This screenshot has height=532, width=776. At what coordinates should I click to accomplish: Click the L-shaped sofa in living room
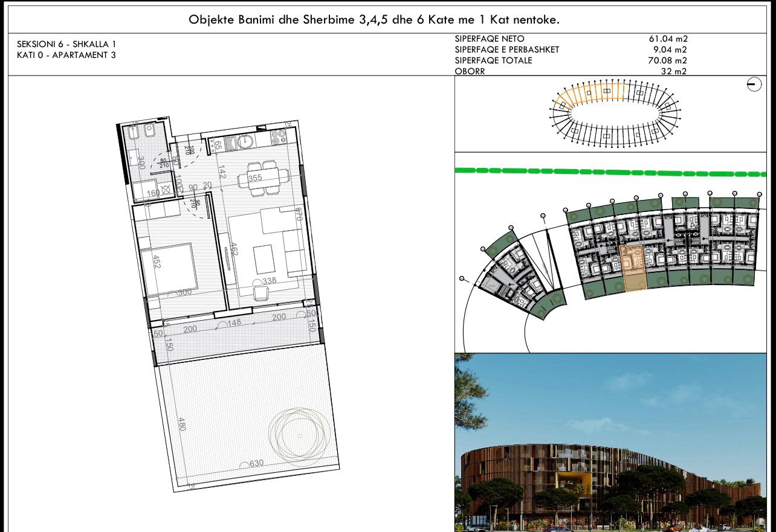pos(285,237)
